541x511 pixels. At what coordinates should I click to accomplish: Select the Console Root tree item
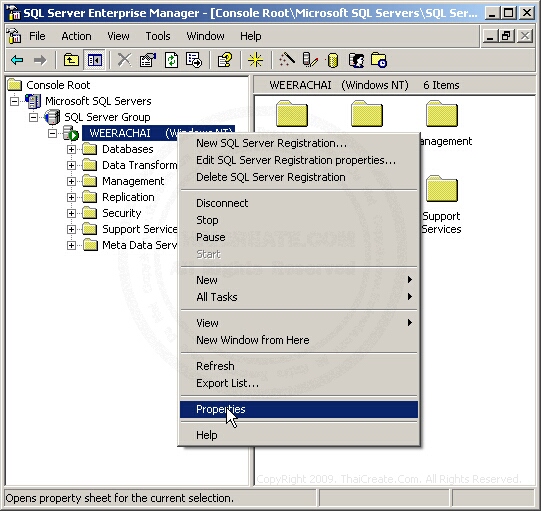coord(58,85)
